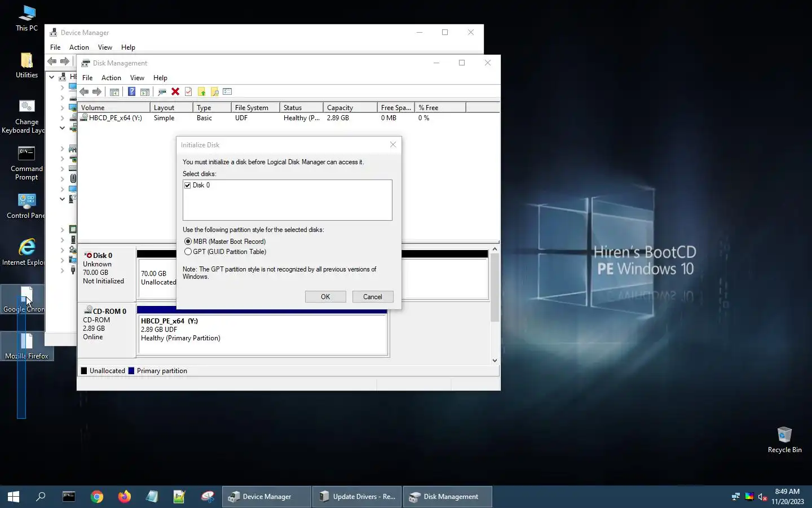812x508 pixels.
Task: Open the Utilities folder on the desktop
Action: click(x=27, y=65)
